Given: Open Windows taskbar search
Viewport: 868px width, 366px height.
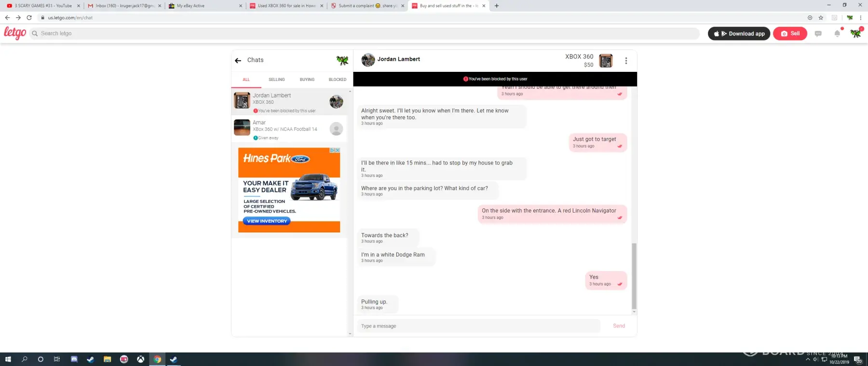Looking at the screenshot, I should click(x=25, y=359).
